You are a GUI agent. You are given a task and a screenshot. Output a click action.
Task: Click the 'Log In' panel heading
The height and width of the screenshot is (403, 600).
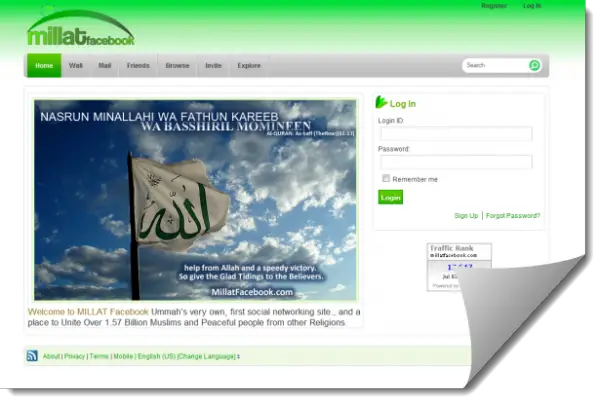coord(403,104)
